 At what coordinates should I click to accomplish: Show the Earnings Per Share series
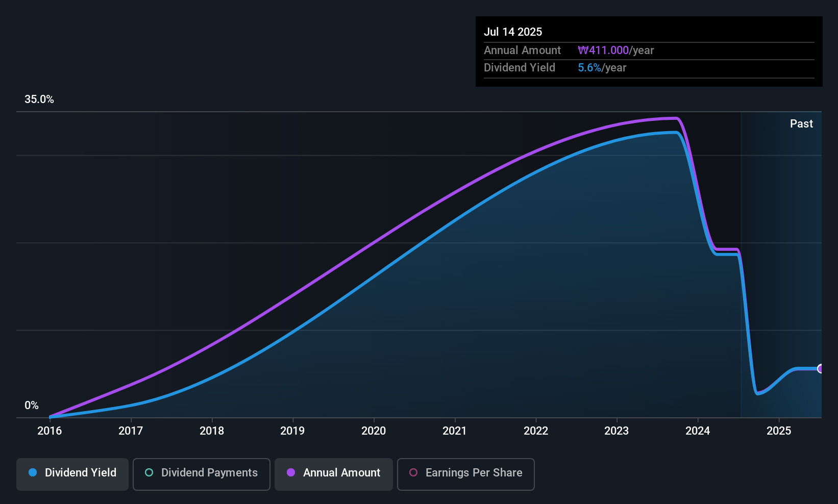(x=465, y=474)
